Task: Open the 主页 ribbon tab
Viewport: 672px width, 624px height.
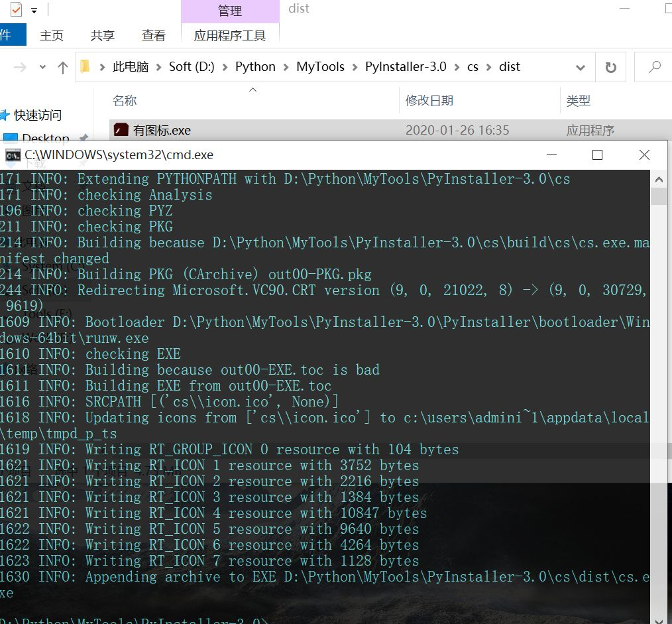Action: point(52,36)
